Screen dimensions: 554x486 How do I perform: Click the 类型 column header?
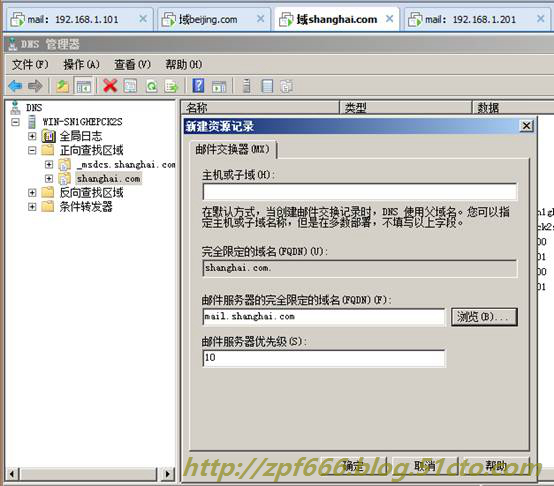[405, 107]
